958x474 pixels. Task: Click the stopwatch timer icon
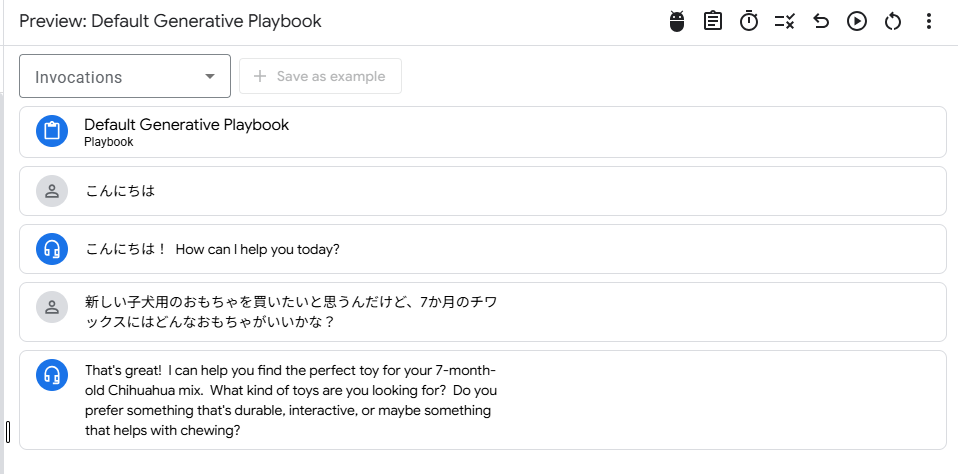pyautogui.click(x=748, y=21)
